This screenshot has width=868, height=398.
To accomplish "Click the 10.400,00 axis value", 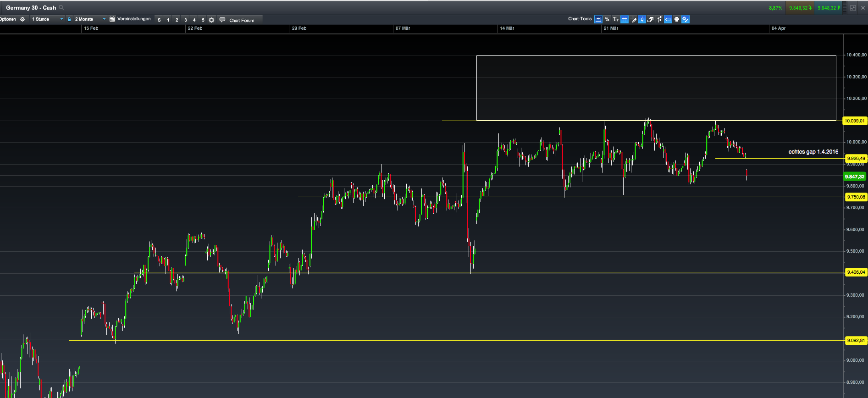I will (x=856, y=55).
